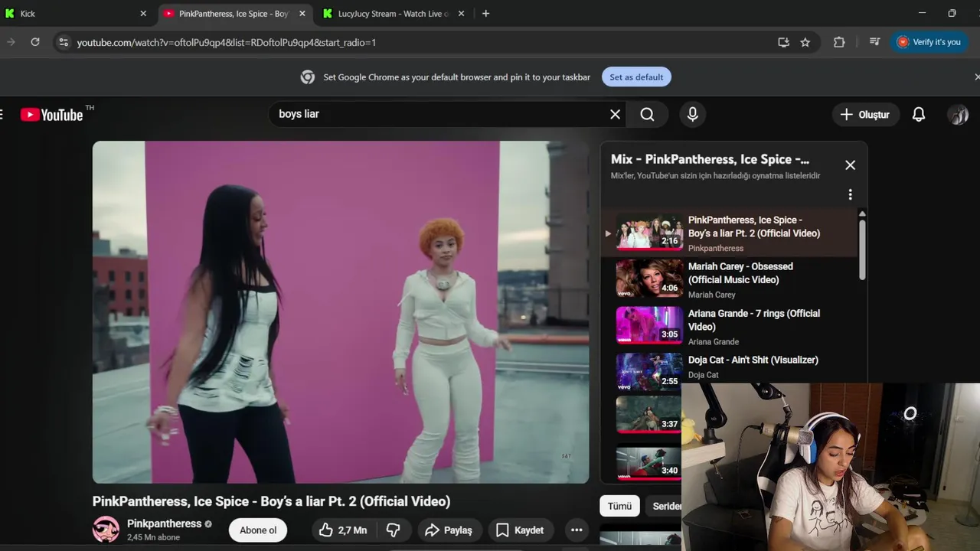Screen dimensions: 980x551
Task: Click the Mix - PinkPantheress, Ice Spice title
Action: [710, 159]
